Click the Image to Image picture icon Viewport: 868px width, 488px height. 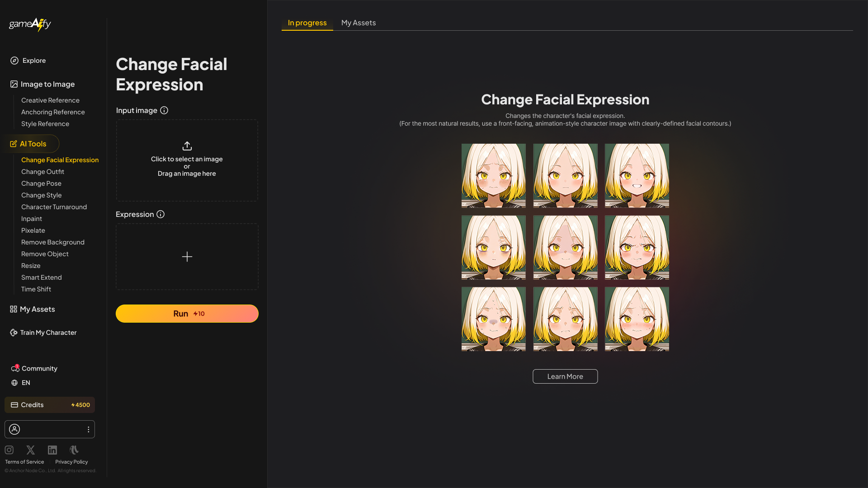[14, 84]
